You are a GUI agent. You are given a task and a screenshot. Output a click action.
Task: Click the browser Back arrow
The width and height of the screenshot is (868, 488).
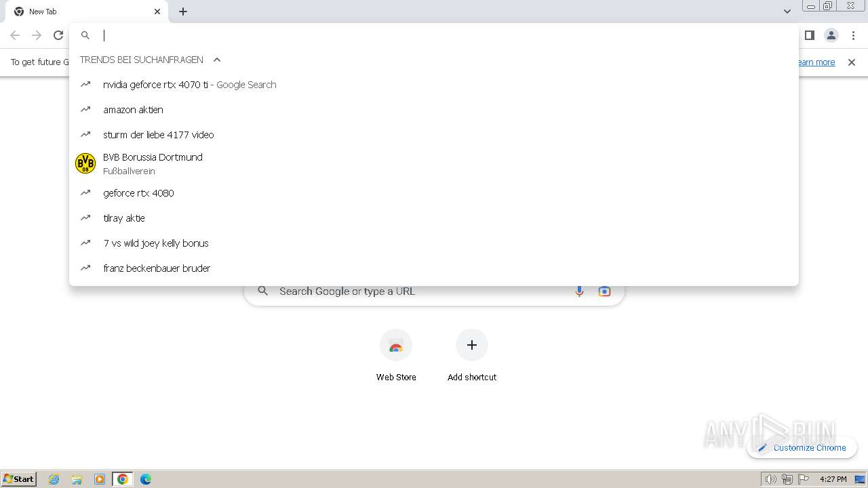pyautogui.click(x=15, y=35)
